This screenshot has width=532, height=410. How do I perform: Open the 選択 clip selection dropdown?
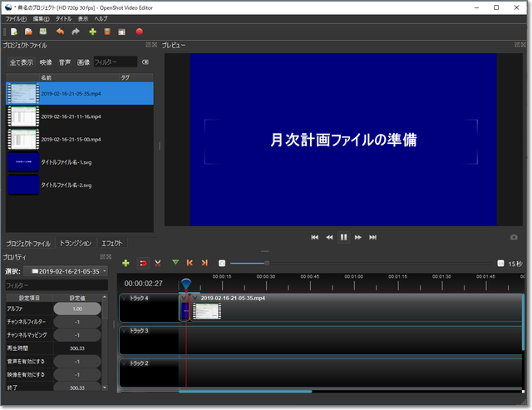coord(68,271)
